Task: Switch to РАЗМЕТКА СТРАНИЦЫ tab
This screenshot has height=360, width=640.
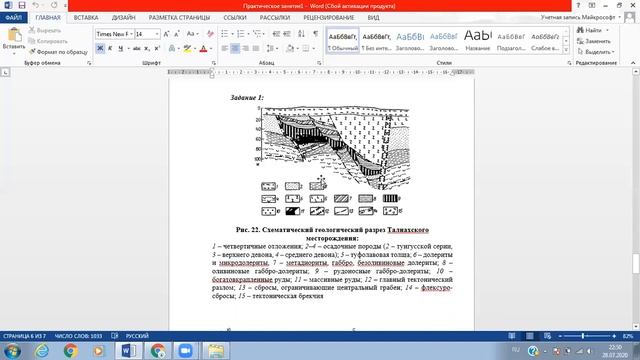Action: pyautogui.click(x=179, y=18)
